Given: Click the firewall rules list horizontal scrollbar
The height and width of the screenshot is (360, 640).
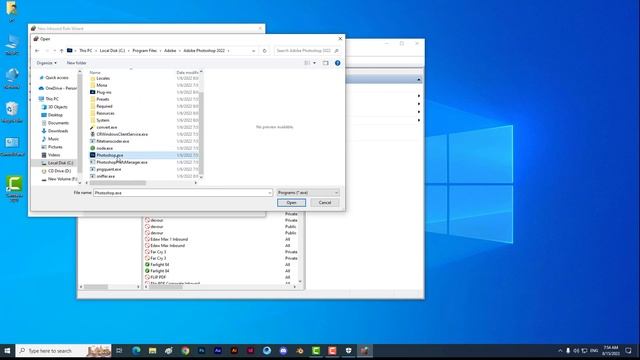Looking at the screenshot, I should coord(166,287).
